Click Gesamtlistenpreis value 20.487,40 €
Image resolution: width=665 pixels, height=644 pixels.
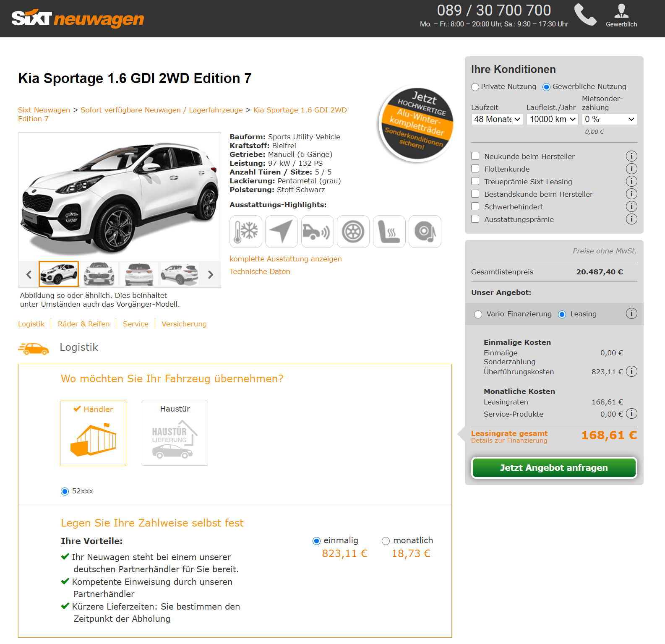coord(600,272)
